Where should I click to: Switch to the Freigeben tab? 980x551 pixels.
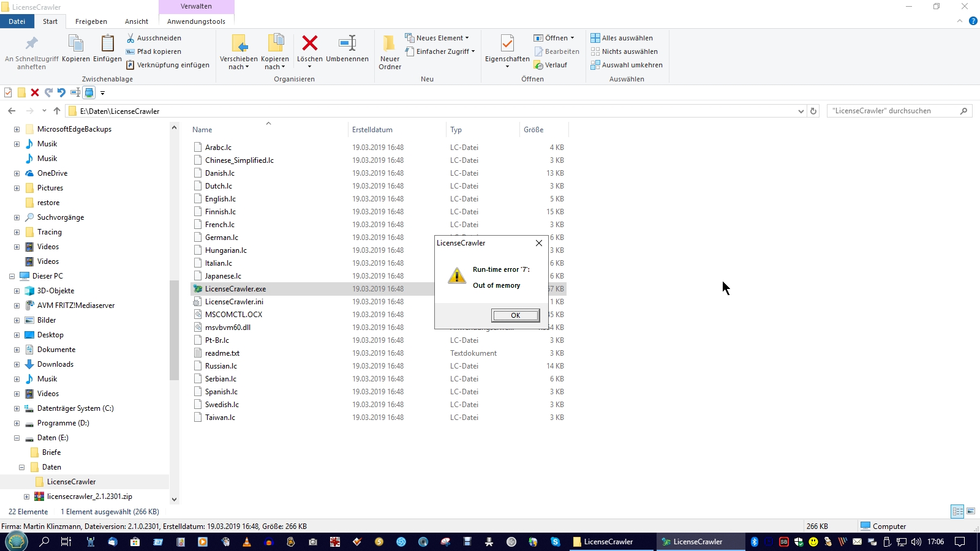[x=91, y=21]
